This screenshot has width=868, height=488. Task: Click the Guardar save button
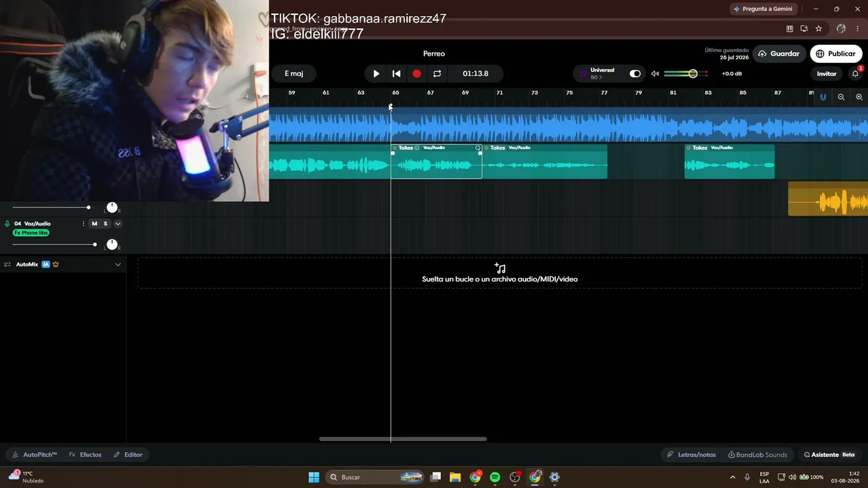click(778, 54)
